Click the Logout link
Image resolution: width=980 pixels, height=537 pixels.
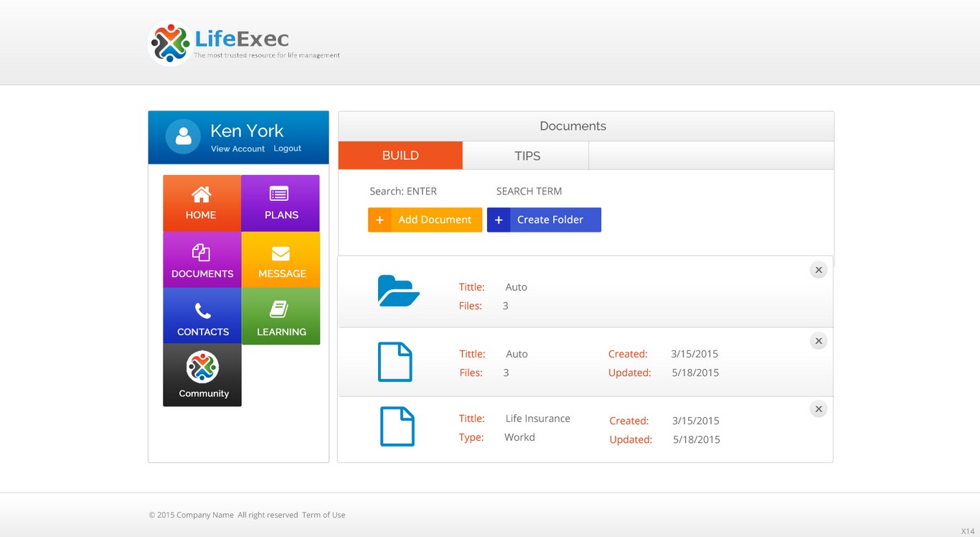(287, 149)
